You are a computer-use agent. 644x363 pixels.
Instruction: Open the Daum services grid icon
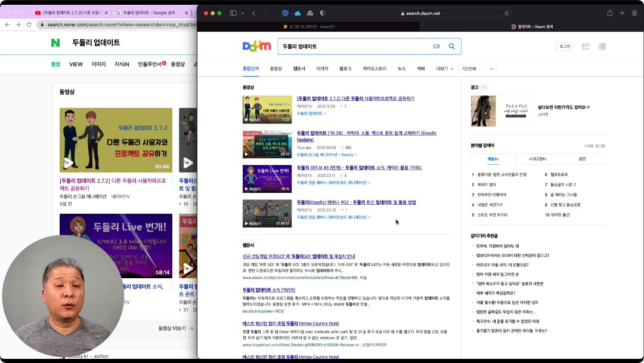click(602, 47)
